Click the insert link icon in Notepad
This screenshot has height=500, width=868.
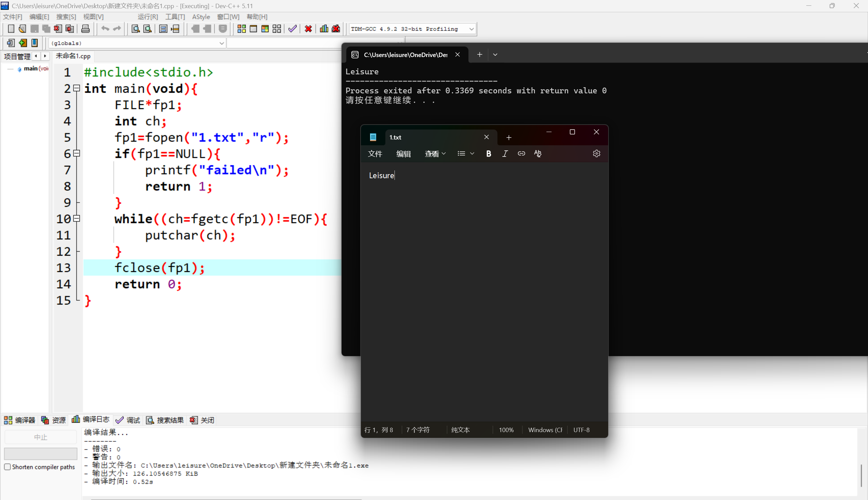(521, 153)
